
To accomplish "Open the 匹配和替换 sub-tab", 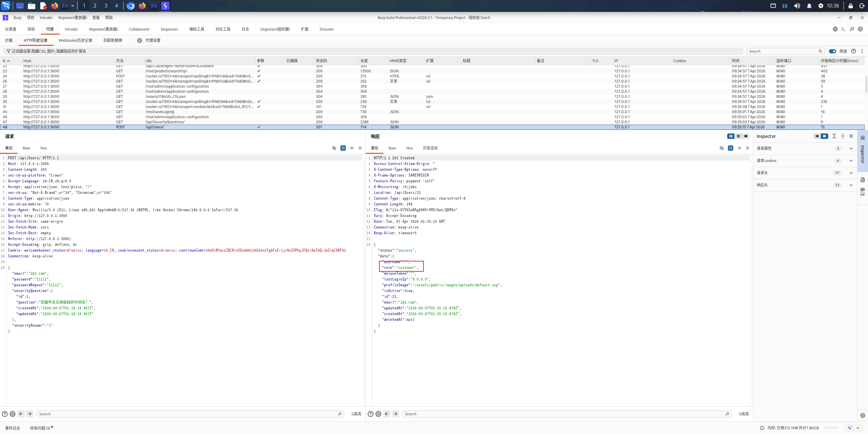I will point(113,40).
